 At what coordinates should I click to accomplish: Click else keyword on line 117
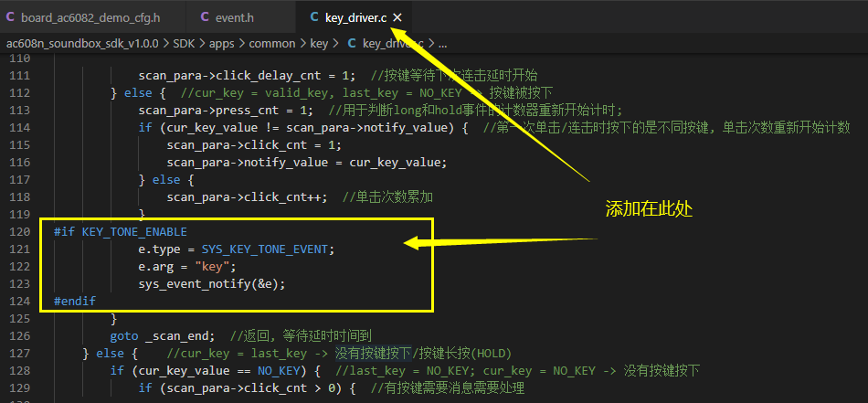(x=166, y=179)
